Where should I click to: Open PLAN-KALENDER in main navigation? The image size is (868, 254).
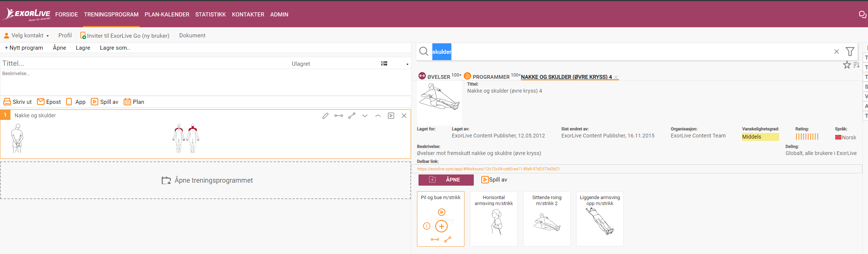(x=167, y=15)
